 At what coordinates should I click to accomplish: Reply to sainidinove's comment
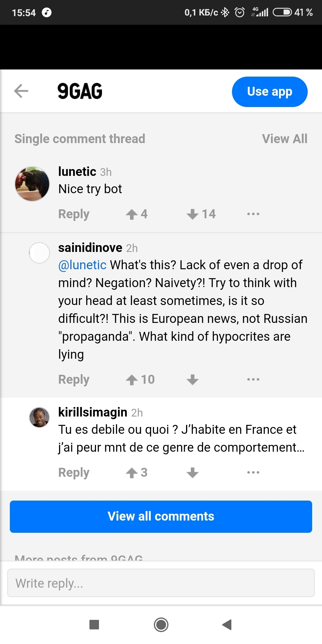(74, 380)
